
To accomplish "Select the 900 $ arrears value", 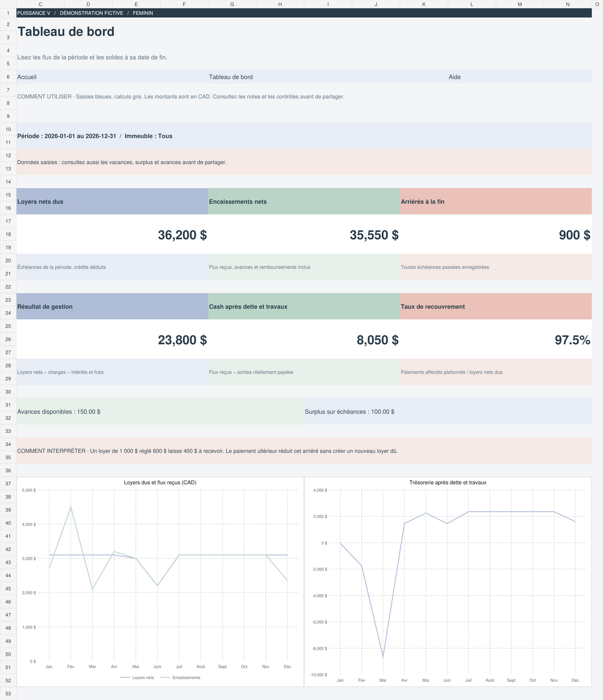I will pos(574,235).
